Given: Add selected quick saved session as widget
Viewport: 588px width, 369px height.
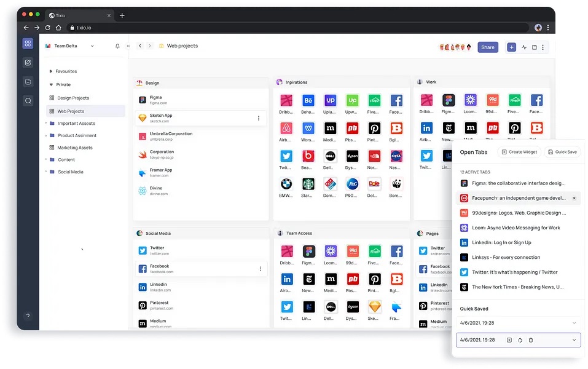Looking at the screenshot, I should tap(509, 340).
